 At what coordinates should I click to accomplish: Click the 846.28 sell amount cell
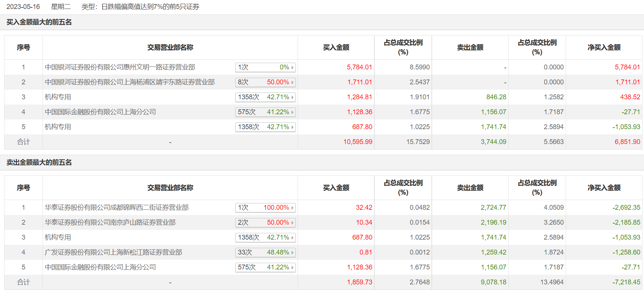pos(496,97)
